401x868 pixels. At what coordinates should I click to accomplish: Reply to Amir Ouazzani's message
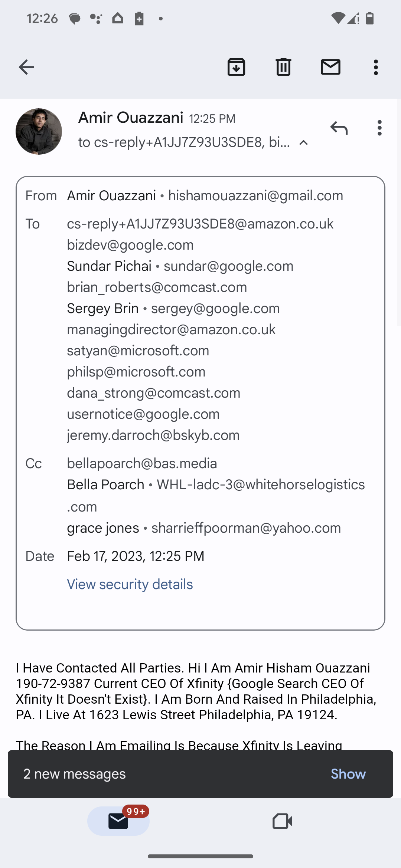[339, 128]
